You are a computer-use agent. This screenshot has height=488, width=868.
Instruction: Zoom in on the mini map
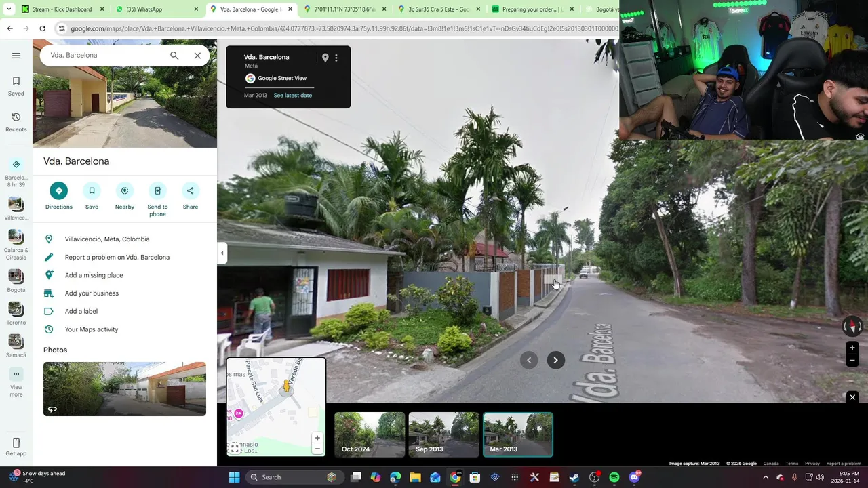point(317,438)
